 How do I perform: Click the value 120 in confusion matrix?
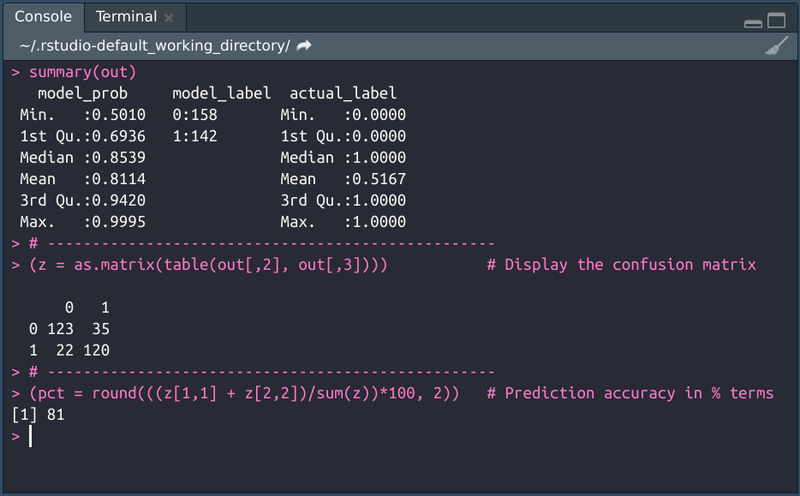96,350
